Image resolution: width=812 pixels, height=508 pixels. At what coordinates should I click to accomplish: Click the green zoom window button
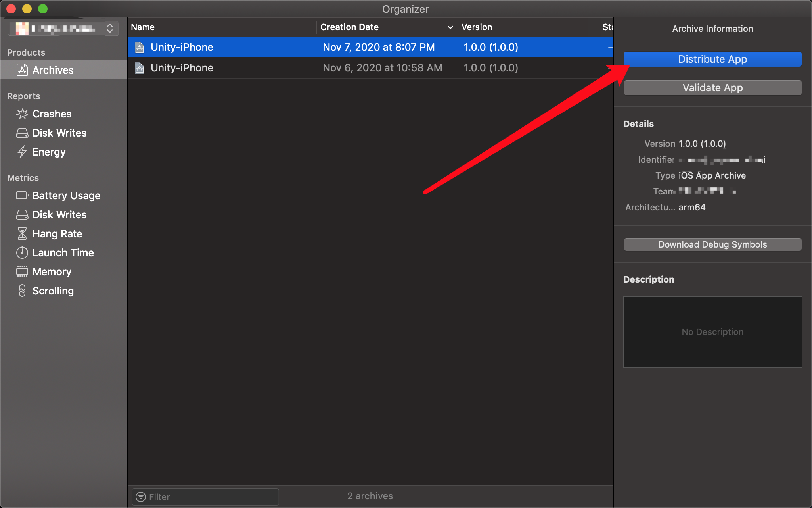coord(43,9)
